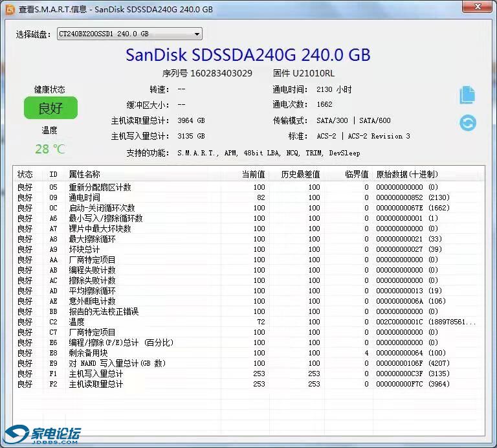Screen dimensions: 497x448
Task: Click the SanDisk SDSSDA240G 240.0 GB heading
Action: click(x=248, y=54)
